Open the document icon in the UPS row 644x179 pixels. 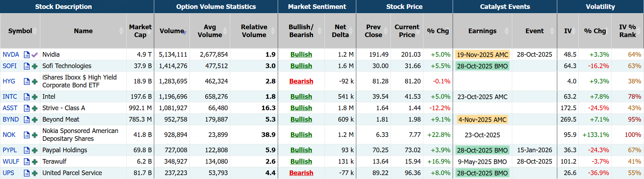click(x=27, y=173)
